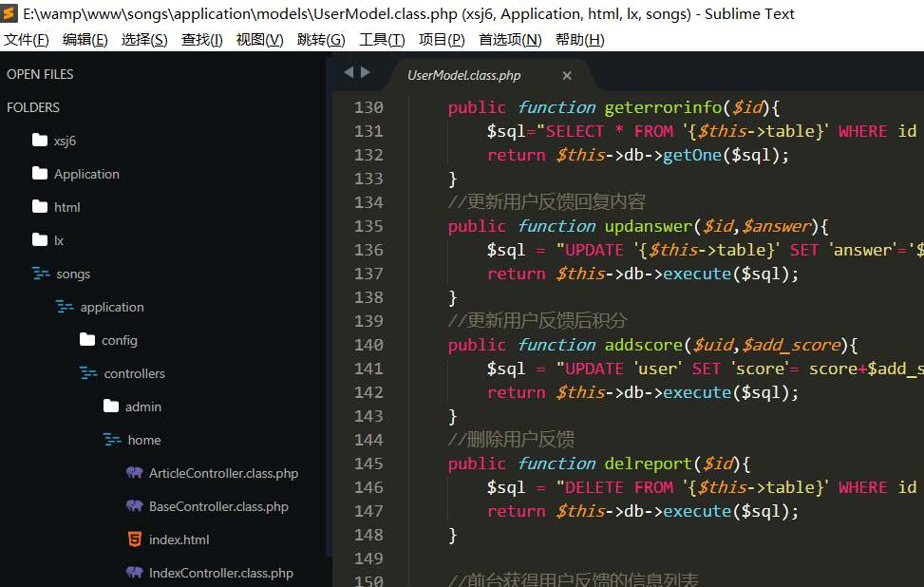
Task: Collapse the controllers folder via its icon
Action: (87, 373)
